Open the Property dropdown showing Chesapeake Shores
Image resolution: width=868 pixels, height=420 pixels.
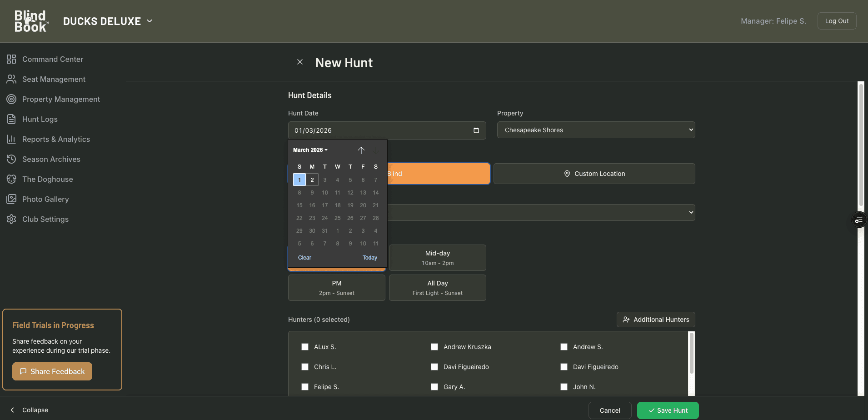click(x=596, y=130)
